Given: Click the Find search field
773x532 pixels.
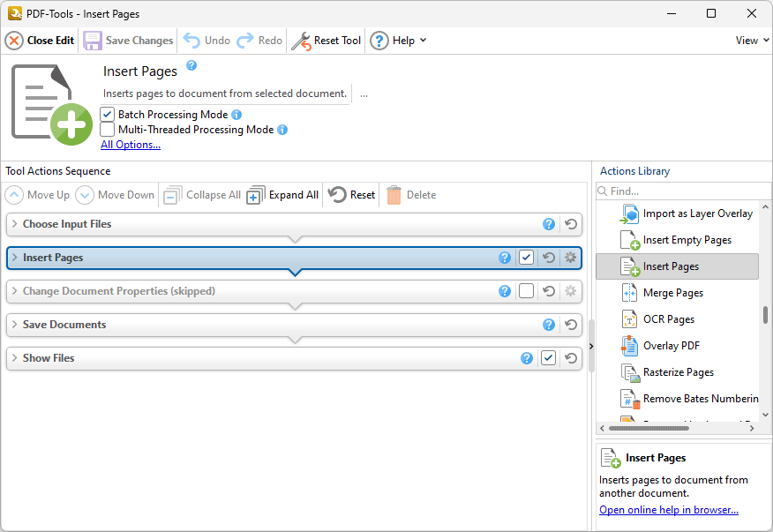Looking at the screenshot, I should [683, 191].
